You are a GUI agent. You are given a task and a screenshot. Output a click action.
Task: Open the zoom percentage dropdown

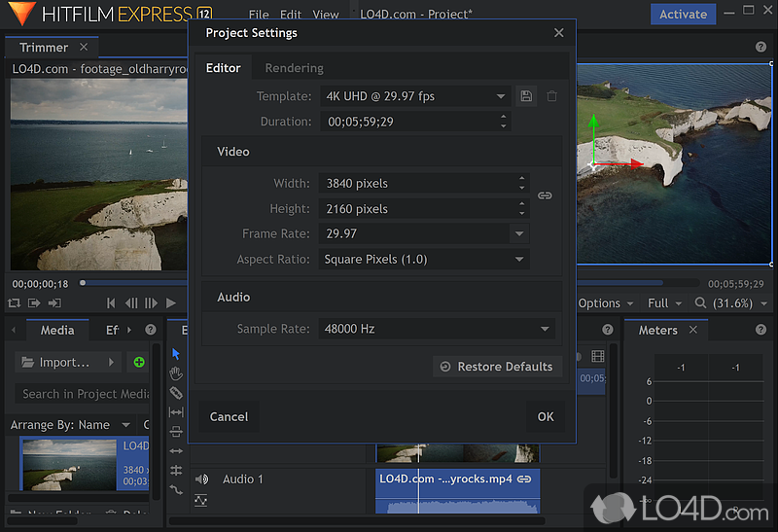763,303
